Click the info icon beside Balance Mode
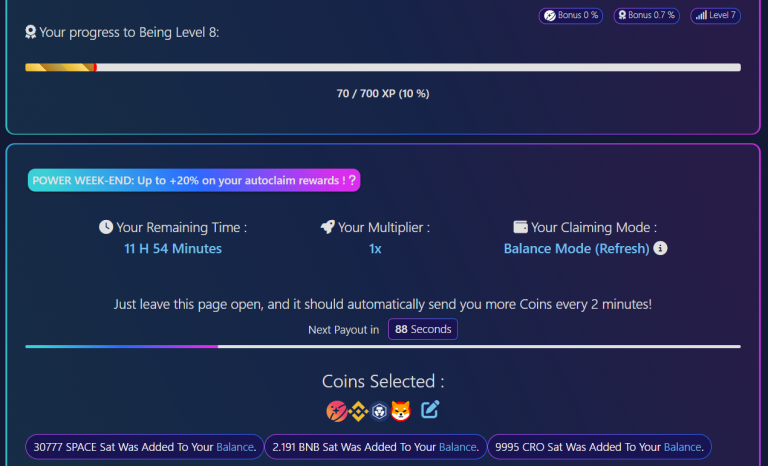 pyautogui.click(x=661, y=248)
